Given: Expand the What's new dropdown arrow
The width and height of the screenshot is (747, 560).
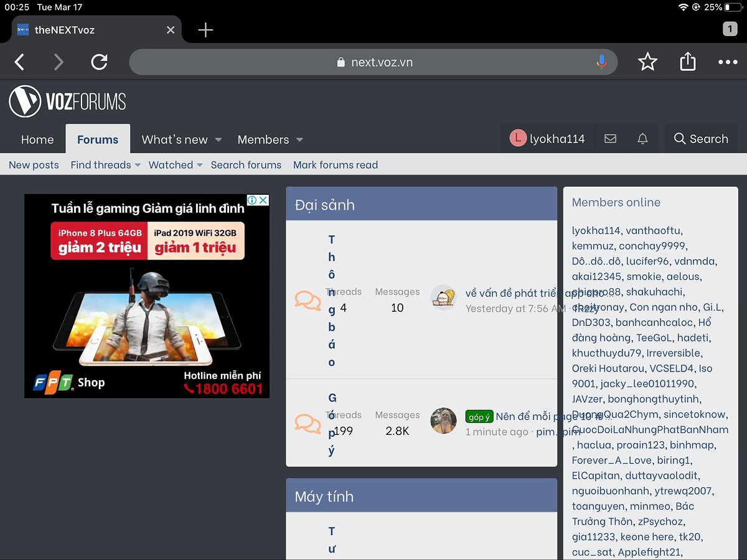Looking at the screenshot, I should tap(218, 139).
